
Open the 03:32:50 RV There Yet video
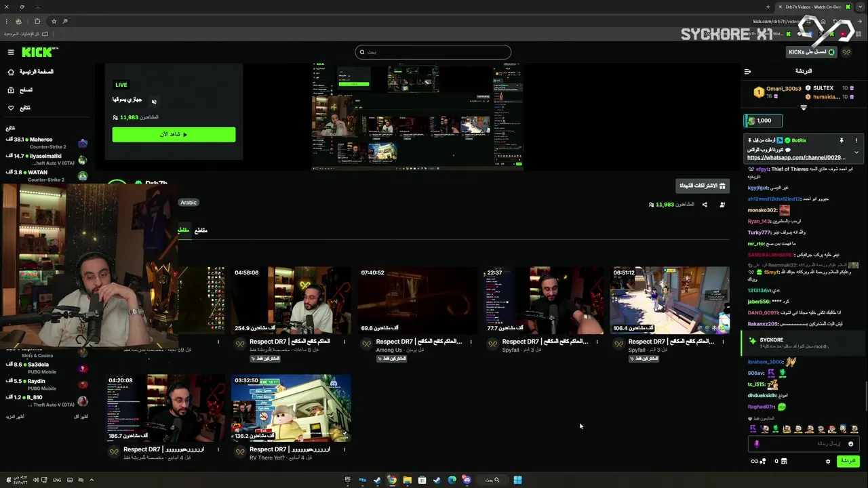coord(291,408)
